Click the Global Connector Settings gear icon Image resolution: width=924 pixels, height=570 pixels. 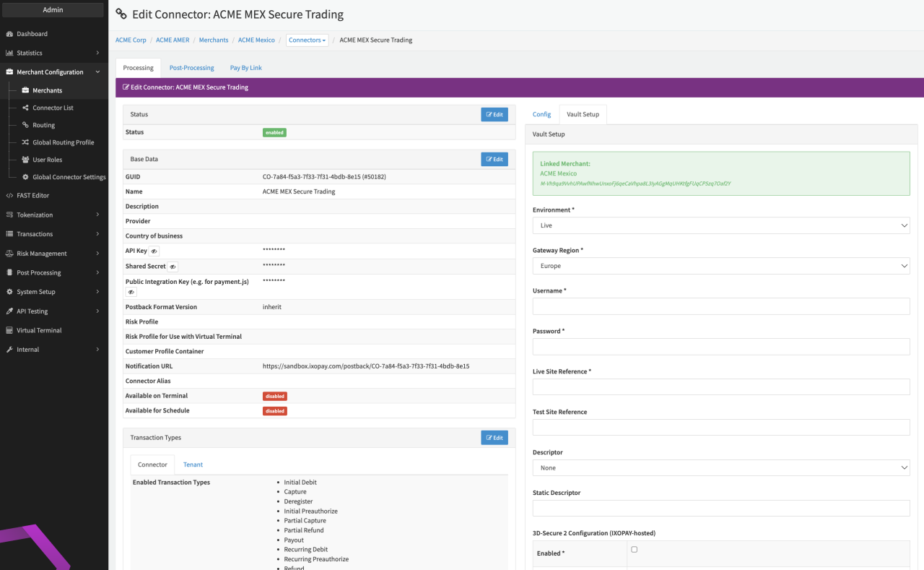coord(25,177)
